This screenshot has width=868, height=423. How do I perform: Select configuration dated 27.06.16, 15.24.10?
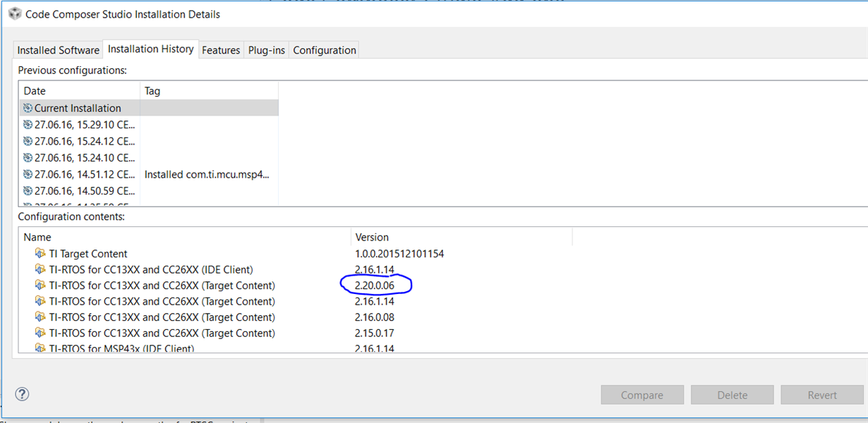[149, 157]
